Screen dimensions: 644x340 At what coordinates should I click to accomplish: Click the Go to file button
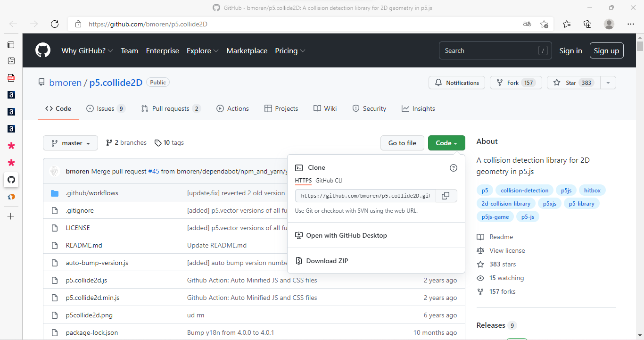(x=402, y=143)
